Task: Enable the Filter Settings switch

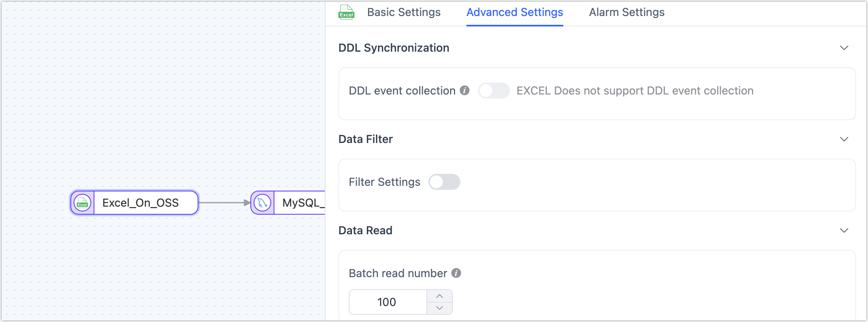Action: 444,182
